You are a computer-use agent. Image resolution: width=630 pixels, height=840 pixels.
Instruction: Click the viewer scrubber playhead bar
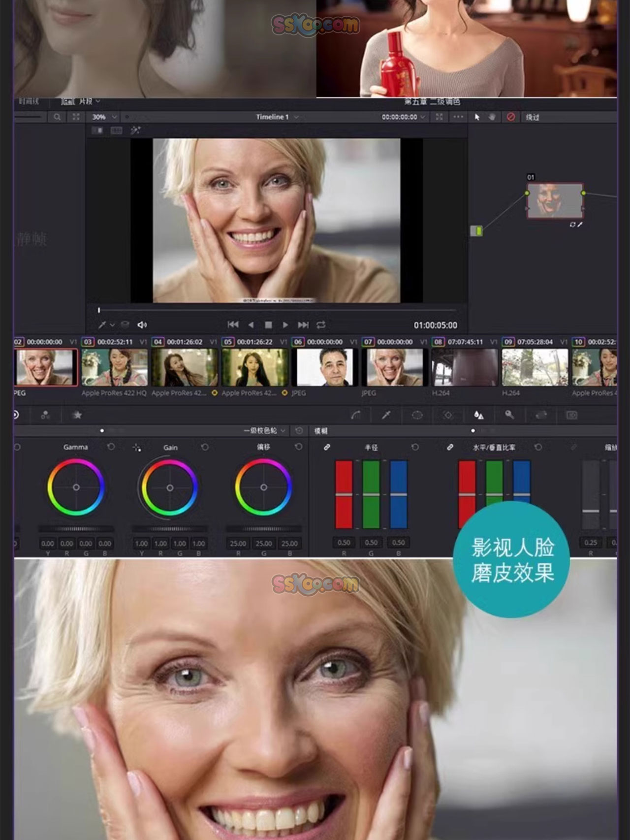tap(99, 310)
